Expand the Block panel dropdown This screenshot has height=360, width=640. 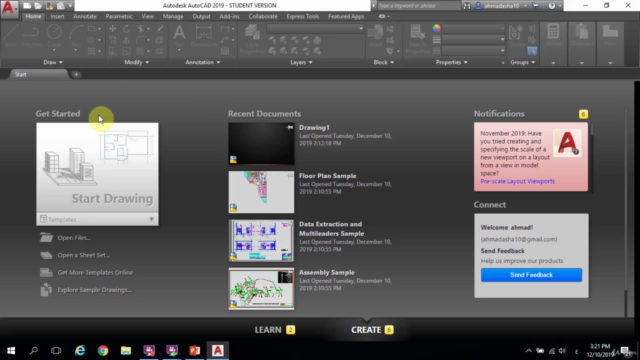coord(383,62)
